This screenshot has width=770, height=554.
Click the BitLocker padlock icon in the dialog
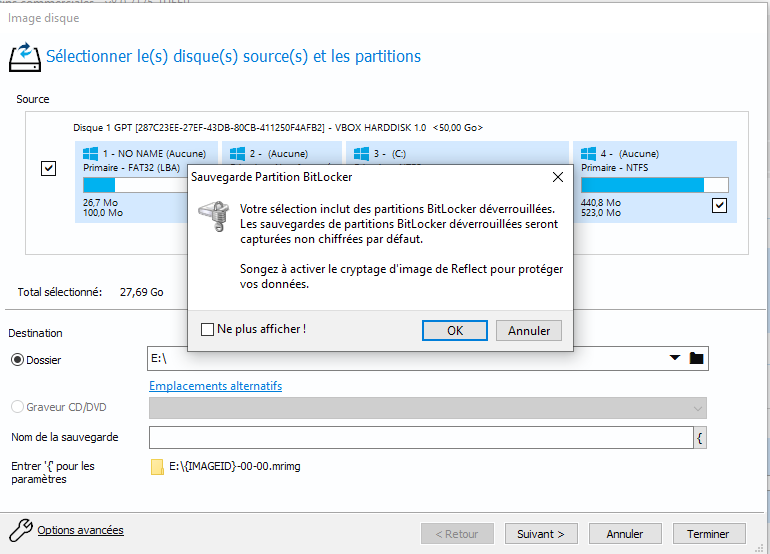pos(211,216)
